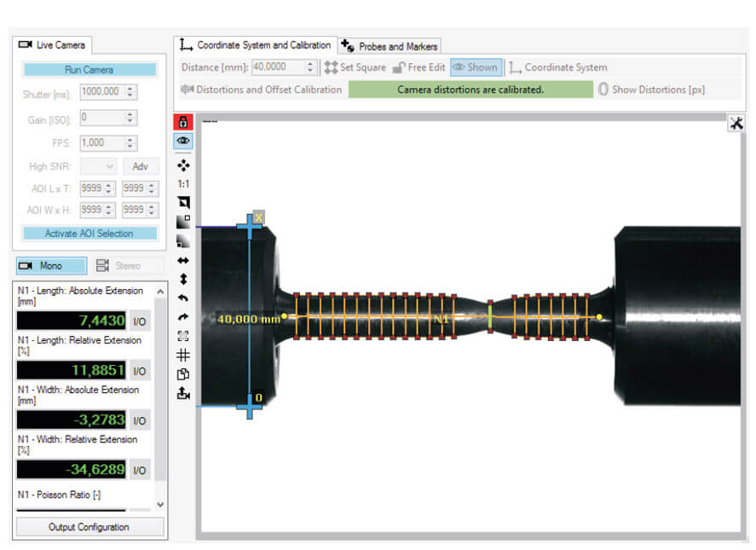Increase the Distance [mm] stepper value
756x550 pixels.
click(x=310, y=64)
